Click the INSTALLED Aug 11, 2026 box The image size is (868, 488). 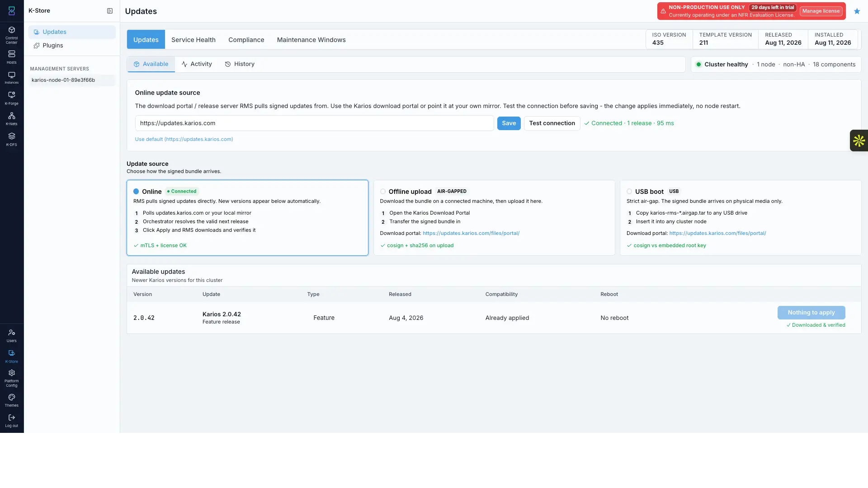(833, 39)
